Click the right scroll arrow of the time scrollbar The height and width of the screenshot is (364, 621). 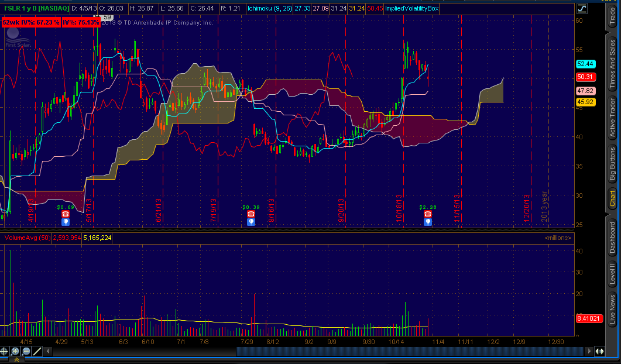589,351
